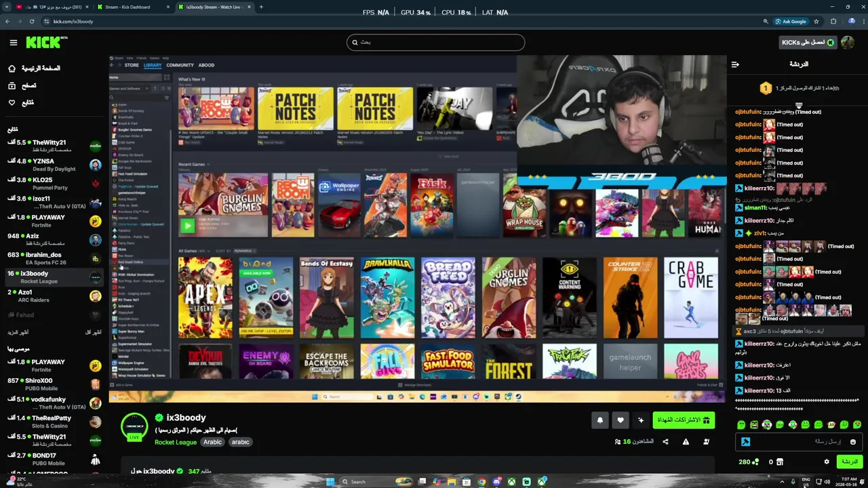Bookmark this page with the star icon
This screenshot has height=488, width=868.
(816, 21)
